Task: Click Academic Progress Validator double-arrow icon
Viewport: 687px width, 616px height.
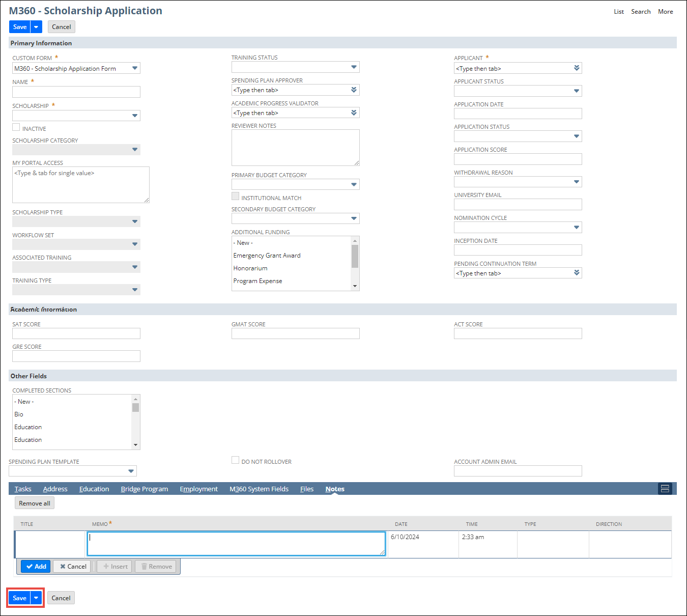Action: [354, 113]
